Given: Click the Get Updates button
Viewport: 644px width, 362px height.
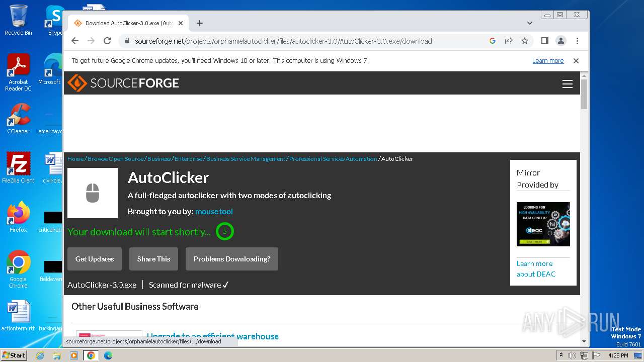Looking at the screenshot, I should tap(95, 259).
